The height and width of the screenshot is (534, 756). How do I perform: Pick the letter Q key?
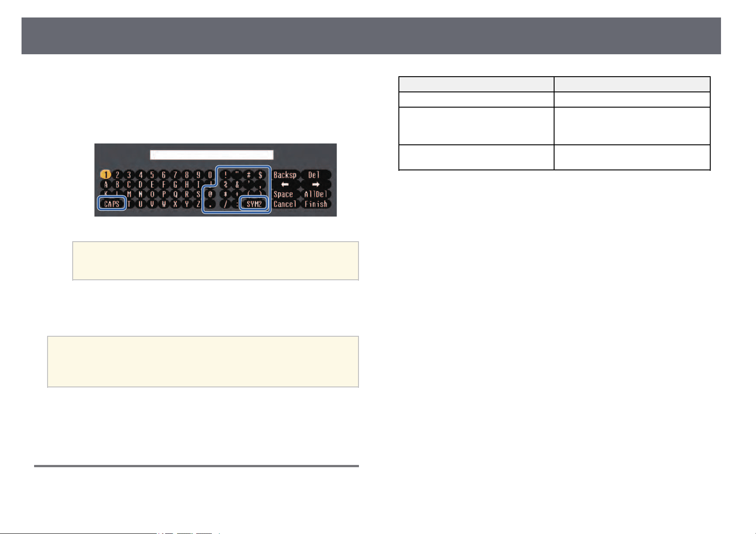[175, 194]
